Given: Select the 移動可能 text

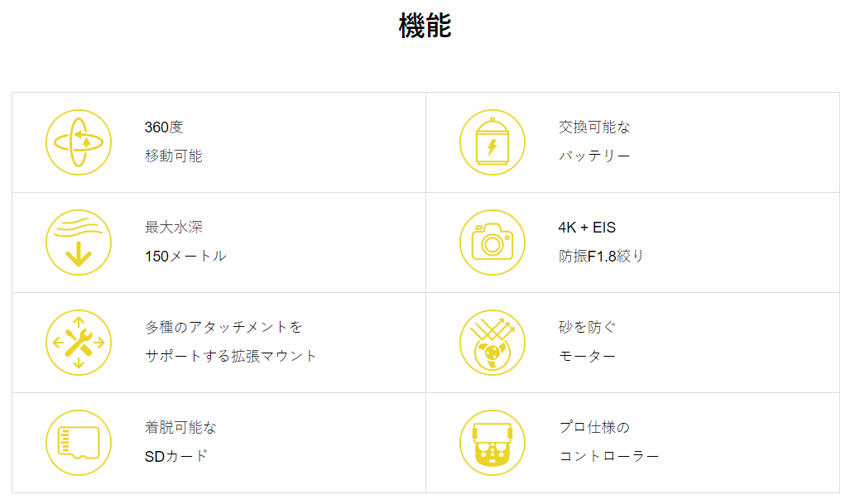Looking at the screenshot, I should [x=174, y=156].
